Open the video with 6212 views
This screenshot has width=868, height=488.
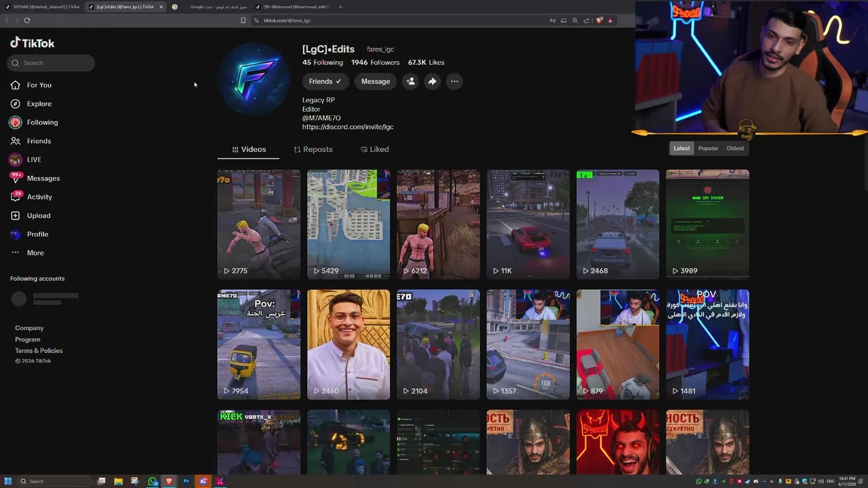(x=438, y=224)
